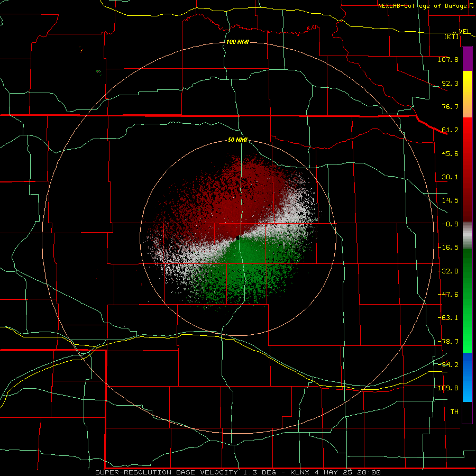Pick the blue segment of the color bar

(x=467, y=377)
